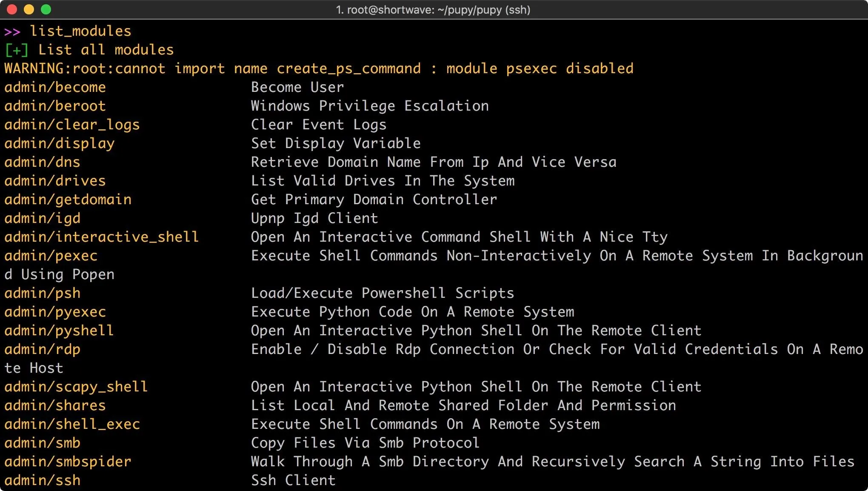Click the 'Clear Event Logs' description
The height and width of the screenshot is (491, 868).
319,125
